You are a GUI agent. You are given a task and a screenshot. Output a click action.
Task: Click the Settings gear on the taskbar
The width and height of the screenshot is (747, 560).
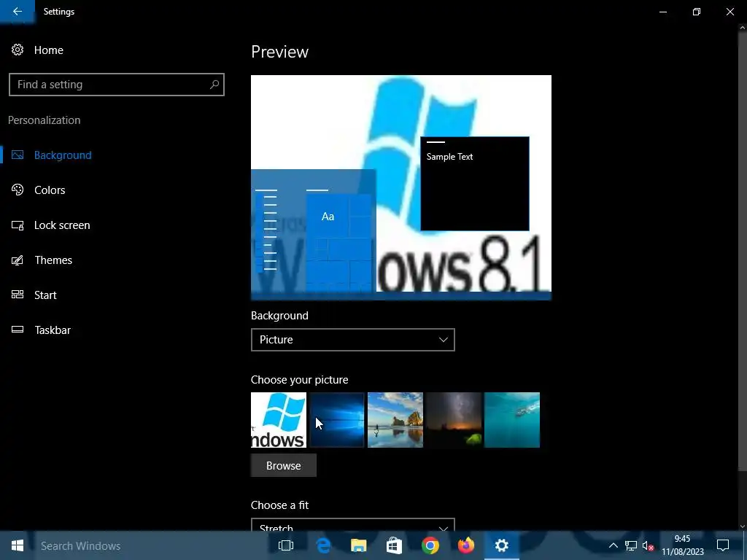(502, 545)
